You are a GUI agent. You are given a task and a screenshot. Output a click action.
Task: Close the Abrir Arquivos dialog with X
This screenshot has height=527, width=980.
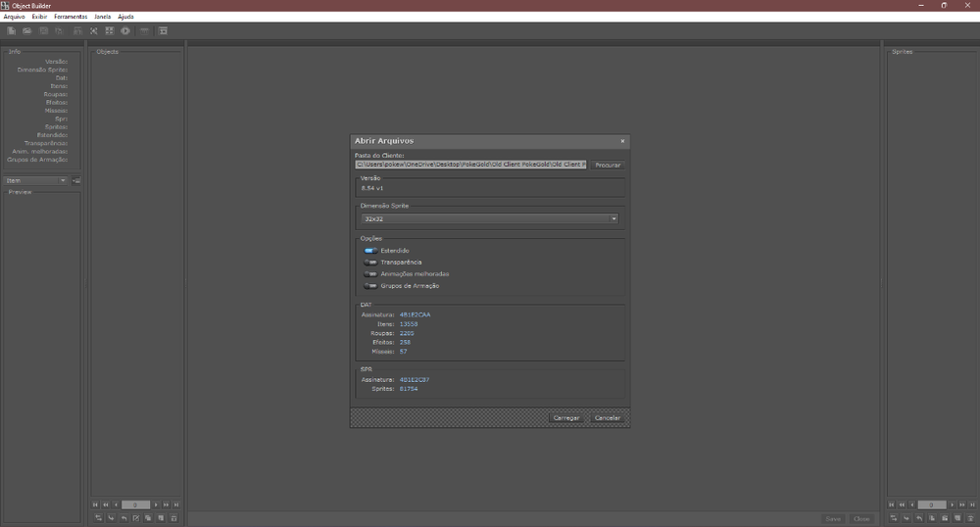621,141
